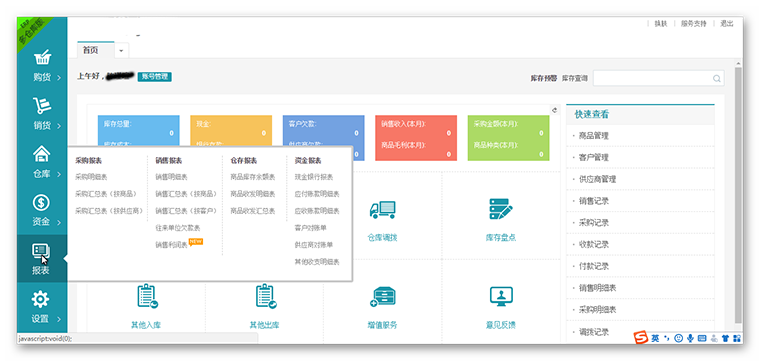This screenshot has height=361, width=760.
Task: Click the 库存盘点 inventory icon
Action: (501, 209)
